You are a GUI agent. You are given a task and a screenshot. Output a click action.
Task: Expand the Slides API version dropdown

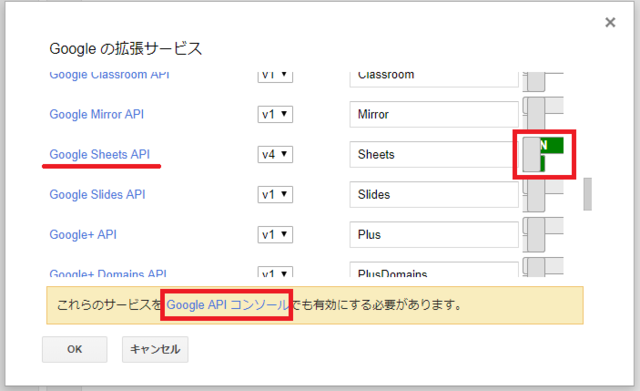tap(275, 194)
